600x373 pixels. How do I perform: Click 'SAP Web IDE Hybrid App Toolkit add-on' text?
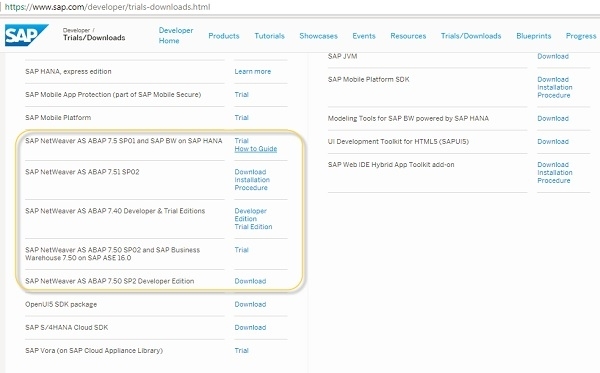391,165
